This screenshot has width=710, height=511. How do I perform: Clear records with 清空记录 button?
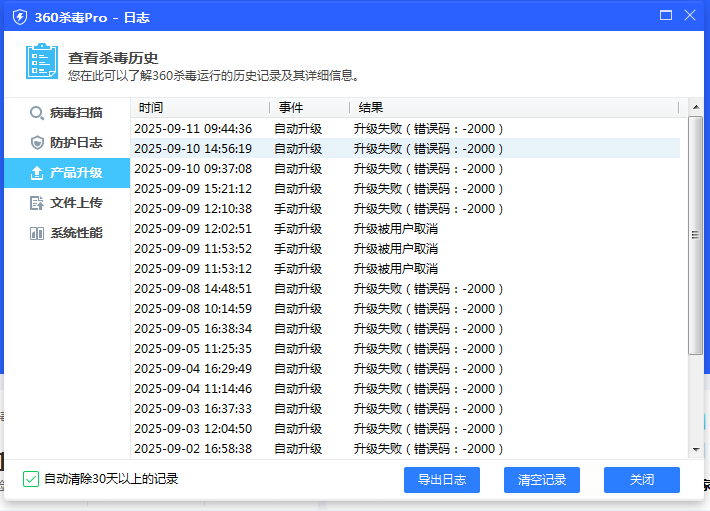click(541, 480)
